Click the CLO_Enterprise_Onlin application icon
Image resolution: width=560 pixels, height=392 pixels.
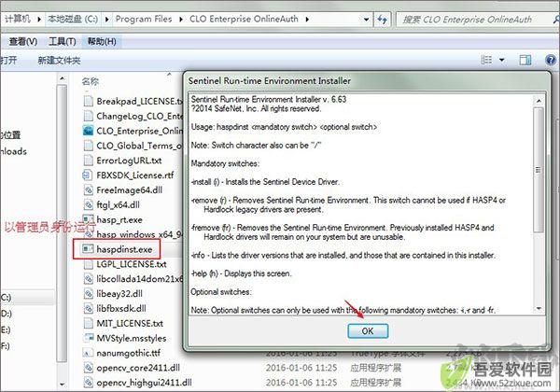click(88, 131)
